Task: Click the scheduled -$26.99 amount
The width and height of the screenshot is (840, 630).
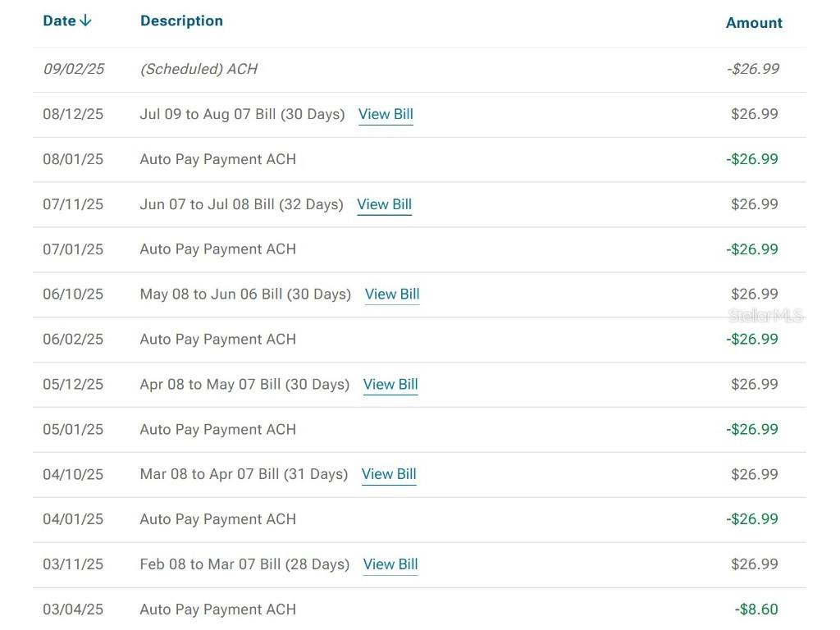Action: click(752, 70)
